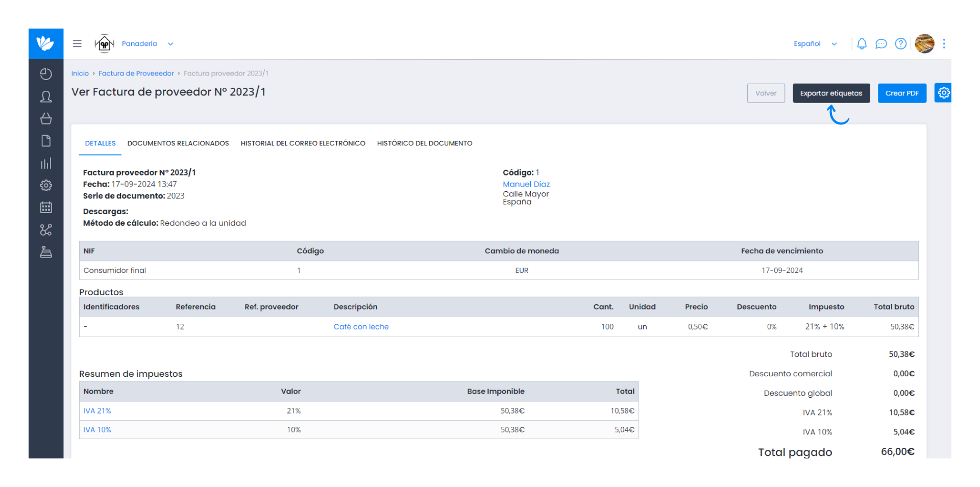Open the contacts person sidebar icon

click(46, 96)
